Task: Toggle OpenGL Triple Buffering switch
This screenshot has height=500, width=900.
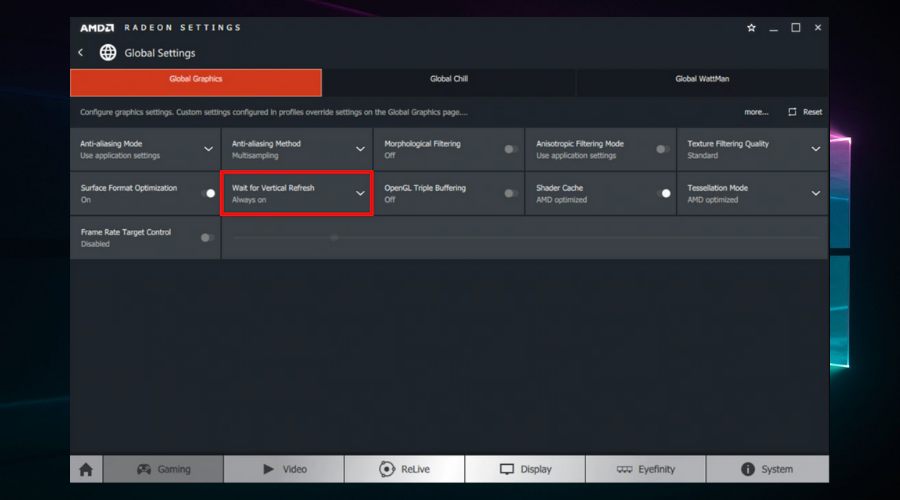Action: pyautogui.click(x=510, y=193)
